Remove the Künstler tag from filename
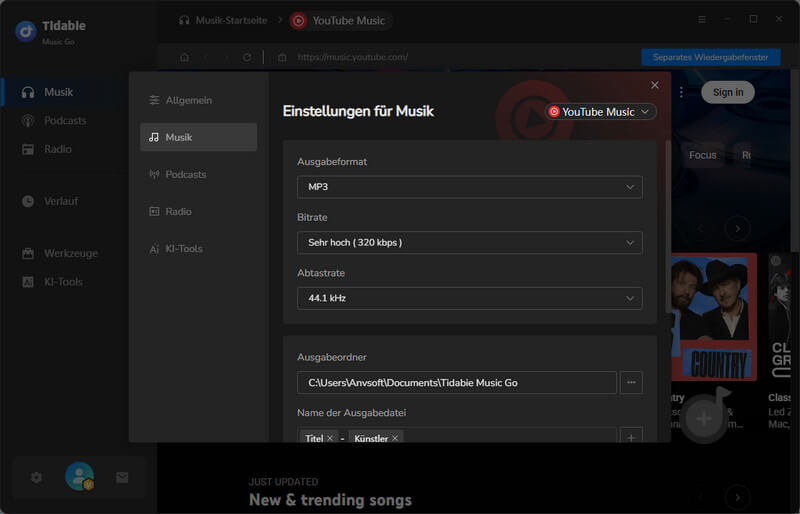Viewport: 800px width, 514px height. (395, 438)
